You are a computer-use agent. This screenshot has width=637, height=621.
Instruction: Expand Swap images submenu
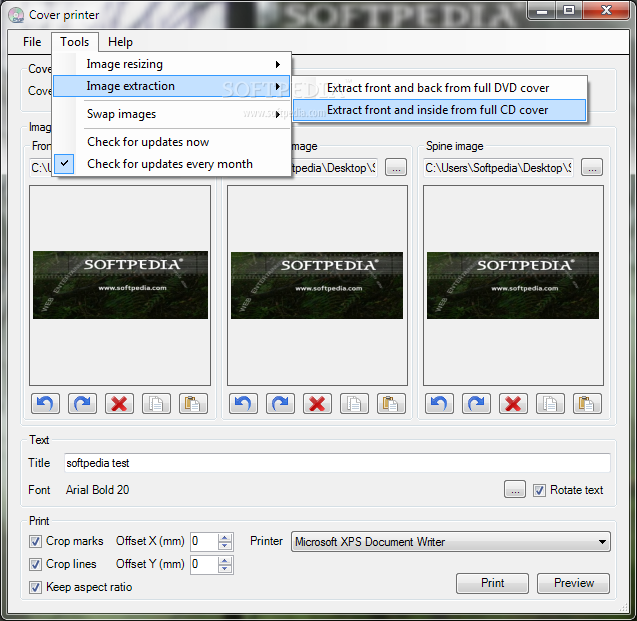click(171, 114)
